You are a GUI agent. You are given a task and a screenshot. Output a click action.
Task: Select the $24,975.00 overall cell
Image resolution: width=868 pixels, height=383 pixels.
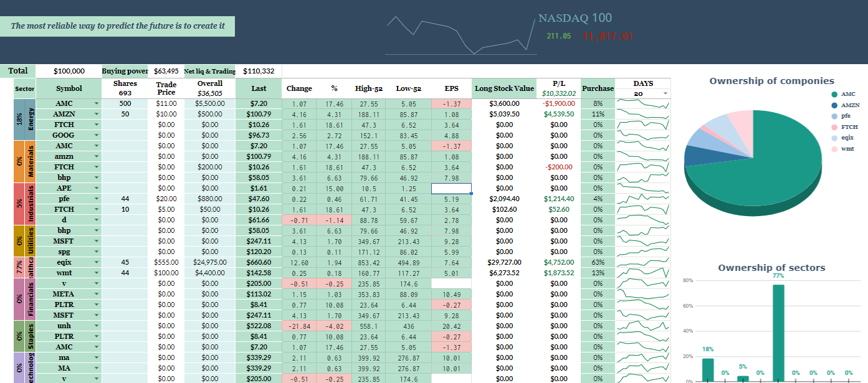tap(210, 262)
